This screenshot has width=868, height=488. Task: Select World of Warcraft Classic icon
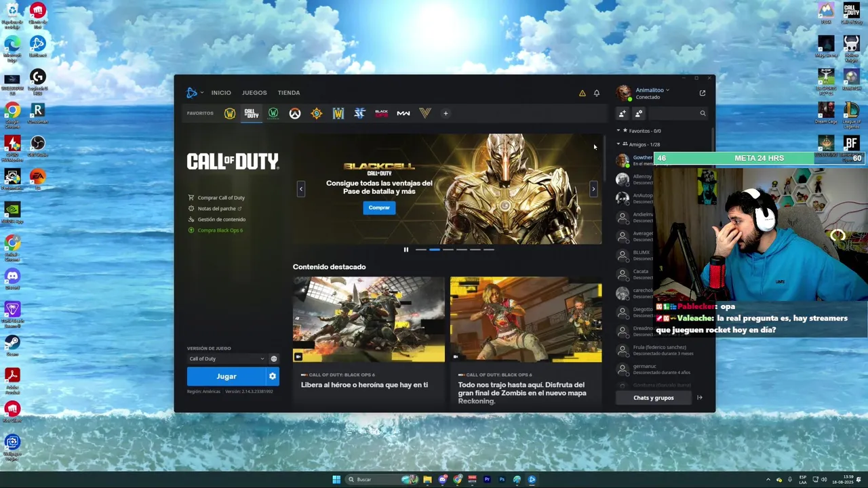(x=273, y=114)
